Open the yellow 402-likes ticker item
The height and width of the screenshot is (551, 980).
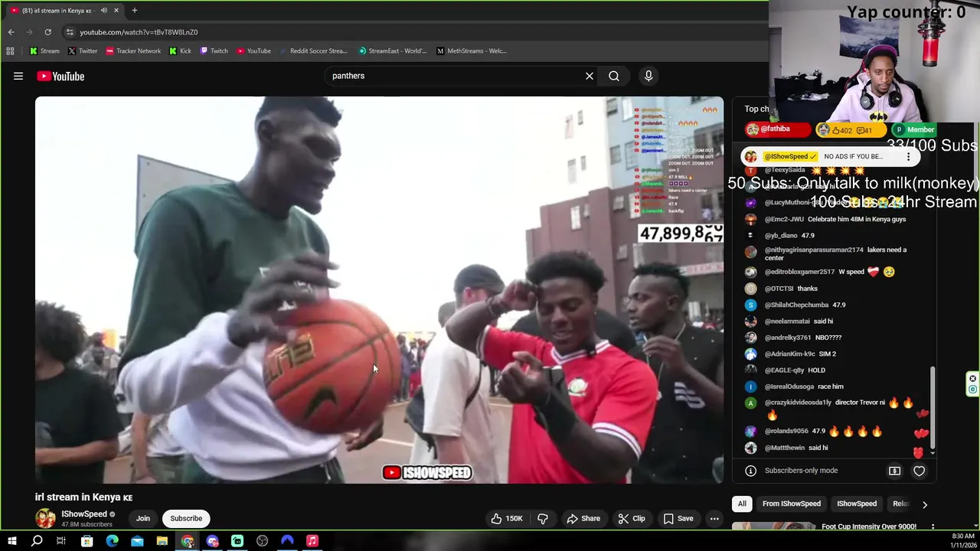click(851, 130)
